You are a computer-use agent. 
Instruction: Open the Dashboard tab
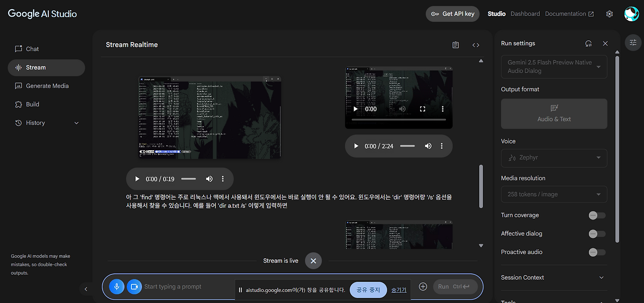tap(525, 14)
